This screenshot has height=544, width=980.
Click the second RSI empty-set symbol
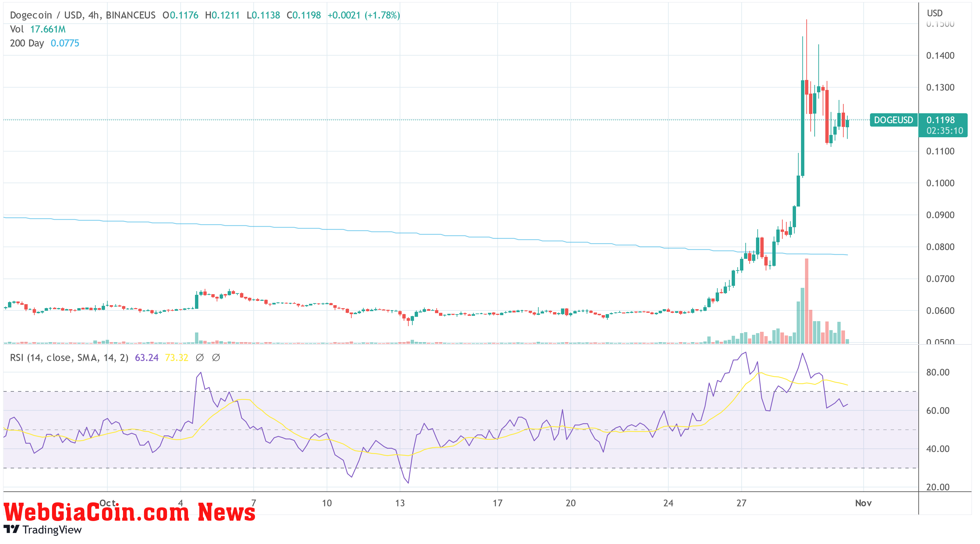(x=216, y=357)
